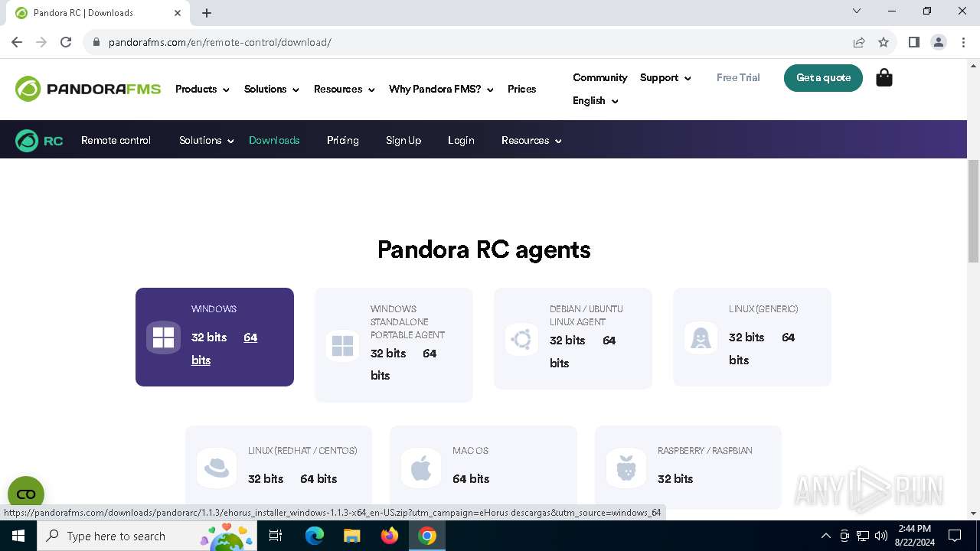The width and height of the screenshot is (980, 551).
Task: Click the Windows Standalone Portable Agent icon
Action: pyautogui.click(x=343, y=346)
